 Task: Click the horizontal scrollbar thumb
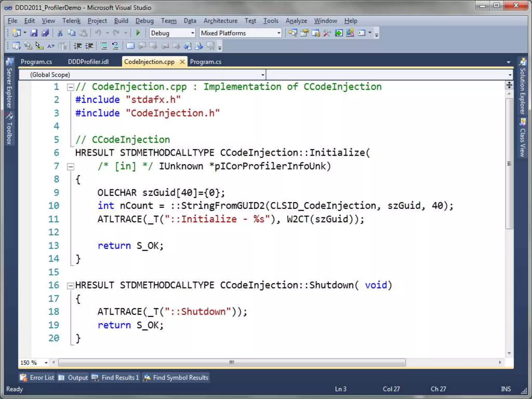click(x=231, y=362)
